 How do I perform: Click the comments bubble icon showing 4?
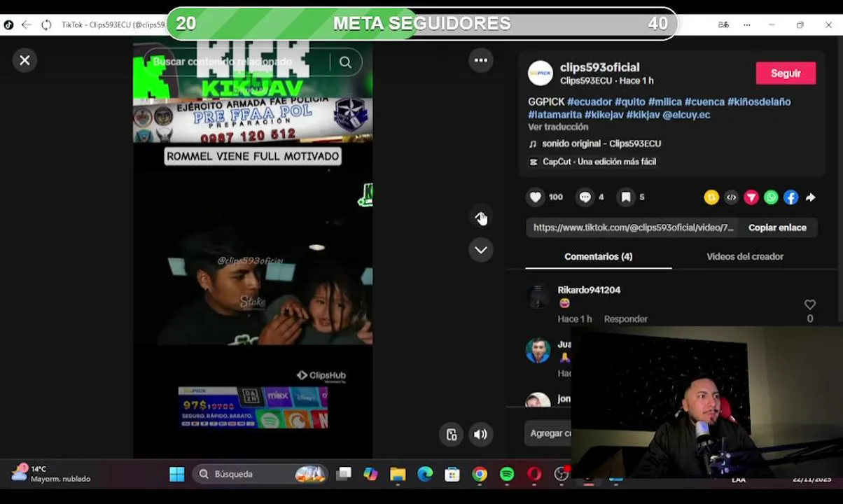pos(585,197)
